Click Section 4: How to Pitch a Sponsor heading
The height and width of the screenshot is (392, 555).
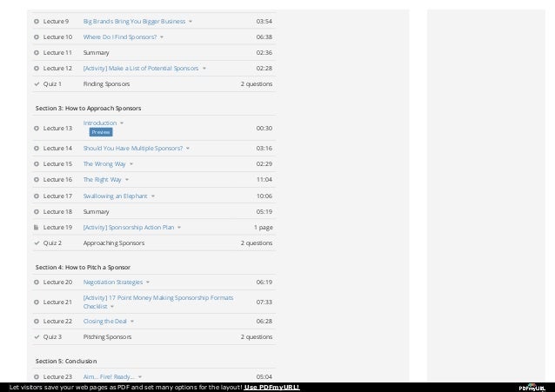83,268
